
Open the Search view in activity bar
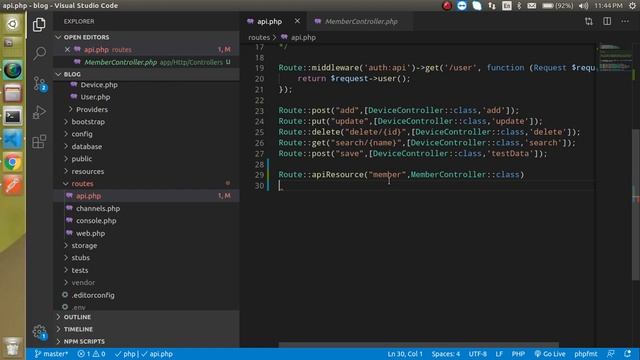39,53
